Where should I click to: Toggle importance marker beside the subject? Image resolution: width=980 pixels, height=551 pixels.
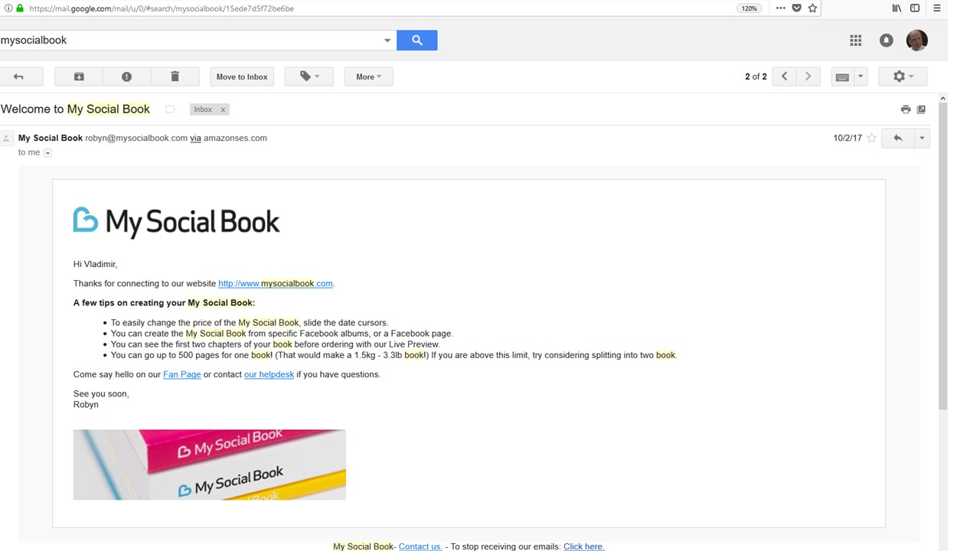pos(170,109)
